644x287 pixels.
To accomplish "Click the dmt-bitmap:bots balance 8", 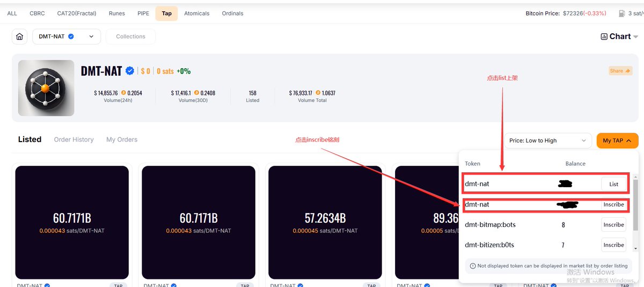I will coord(563,225).
